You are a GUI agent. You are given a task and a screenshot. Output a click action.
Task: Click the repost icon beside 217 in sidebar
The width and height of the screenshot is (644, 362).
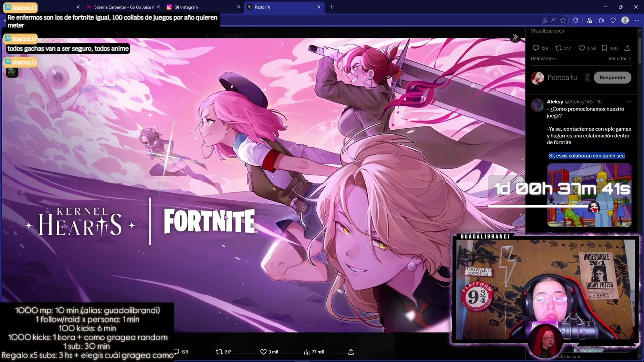[558, 48]
